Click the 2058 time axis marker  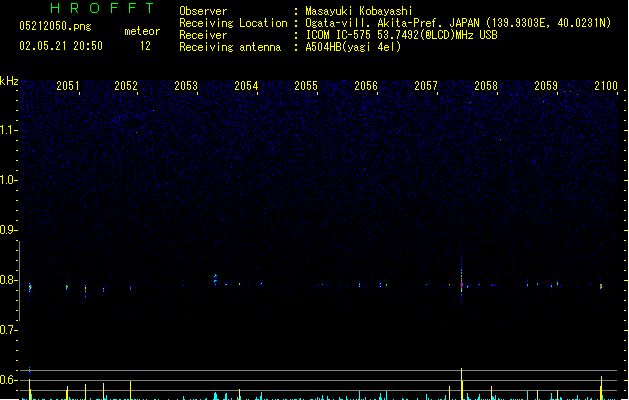click(486, 86)
